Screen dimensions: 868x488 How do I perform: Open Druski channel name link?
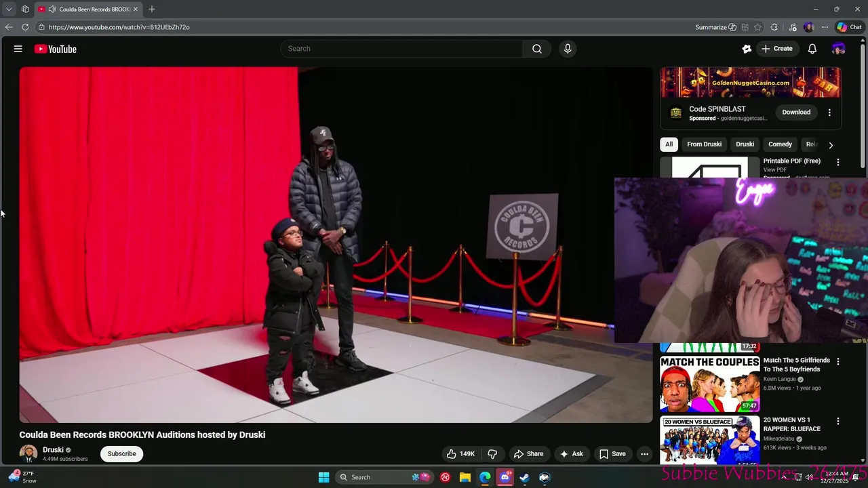point(53,450)
